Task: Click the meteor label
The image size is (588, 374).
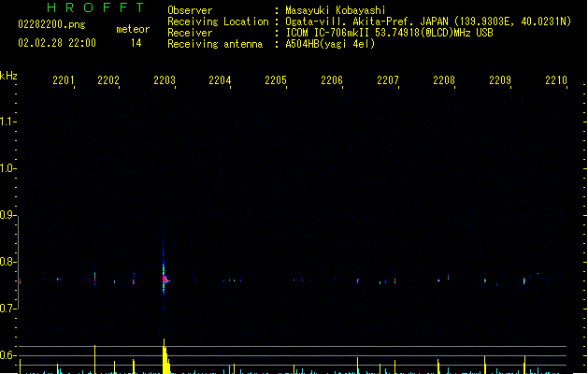Action: pyautogui.click(x=133, y=29)
